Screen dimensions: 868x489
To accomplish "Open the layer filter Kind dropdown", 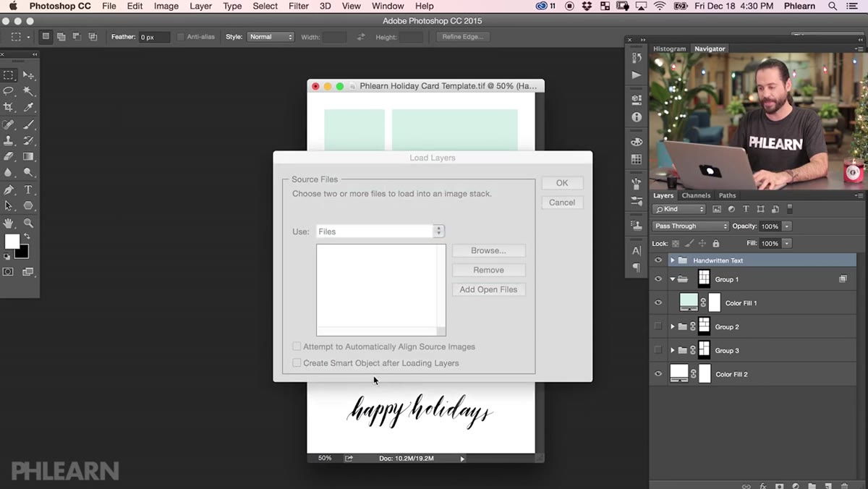I will click(678, 209).
